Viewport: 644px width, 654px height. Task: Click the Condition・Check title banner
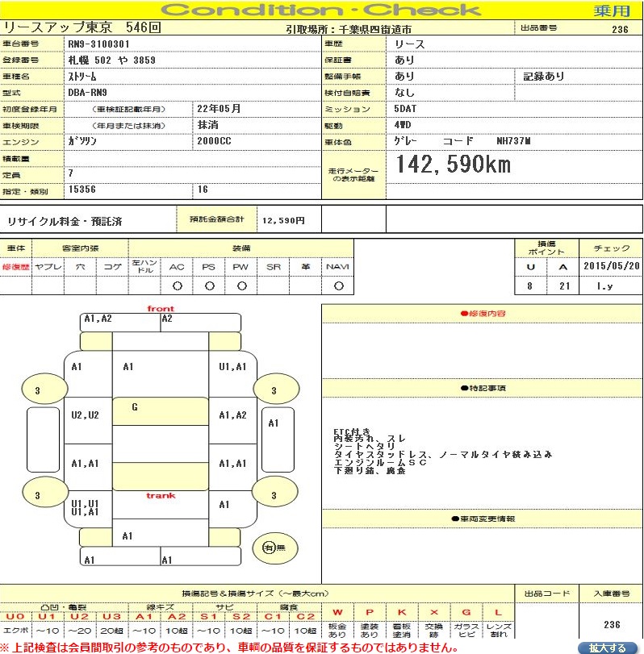322,10
